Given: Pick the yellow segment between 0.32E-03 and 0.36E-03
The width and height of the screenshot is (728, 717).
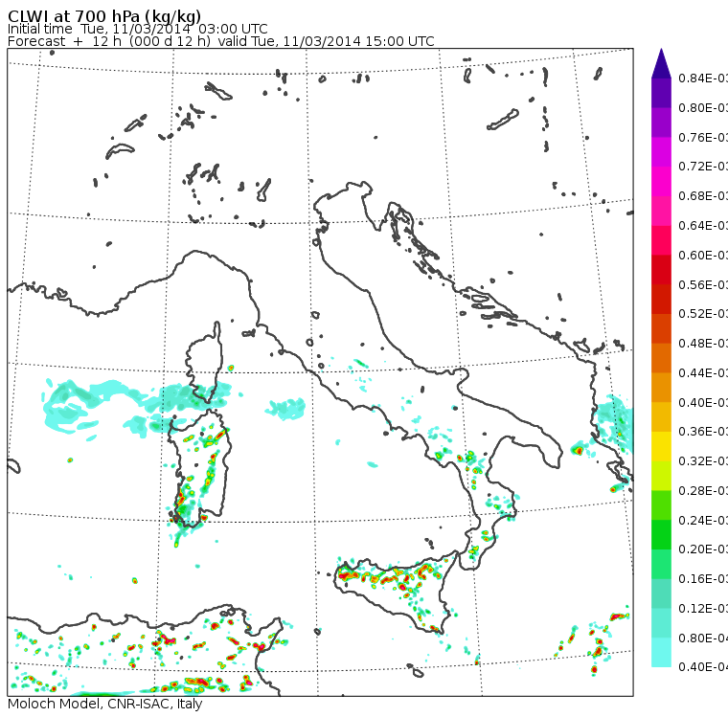Looking at the screenshot, I should (661, 446).
